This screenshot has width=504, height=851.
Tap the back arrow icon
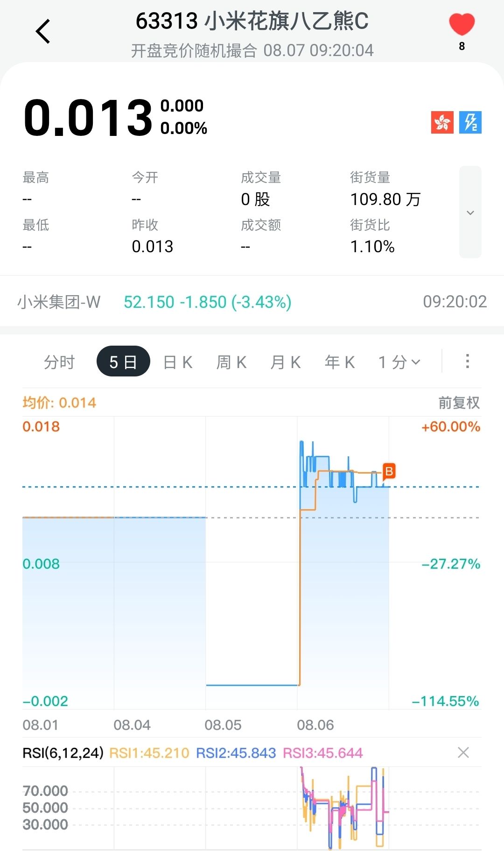(x=43, y=32)
